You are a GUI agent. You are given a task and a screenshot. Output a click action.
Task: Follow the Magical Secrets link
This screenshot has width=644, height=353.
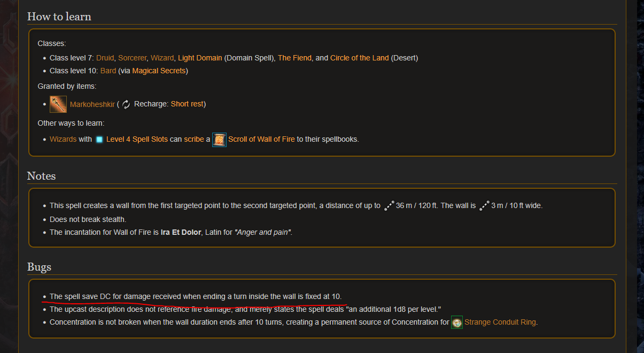(x=159, y=71)
